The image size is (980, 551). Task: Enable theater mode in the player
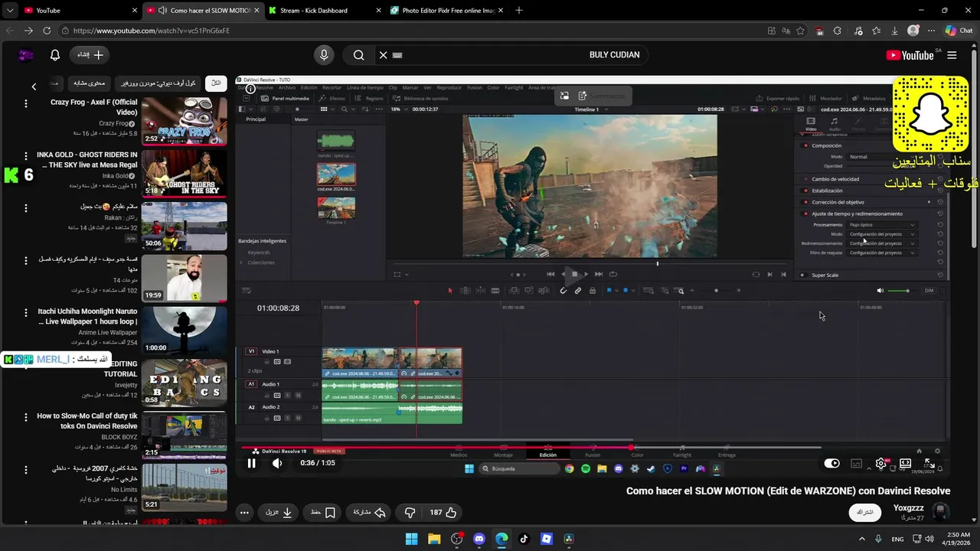pyautogui.click(x=905, y=463)
